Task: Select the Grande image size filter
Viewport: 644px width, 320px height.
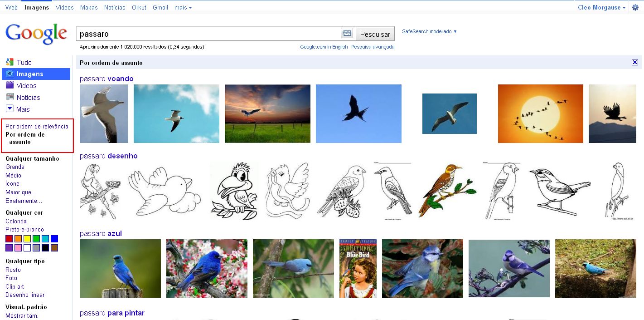Action: [15, 167]
